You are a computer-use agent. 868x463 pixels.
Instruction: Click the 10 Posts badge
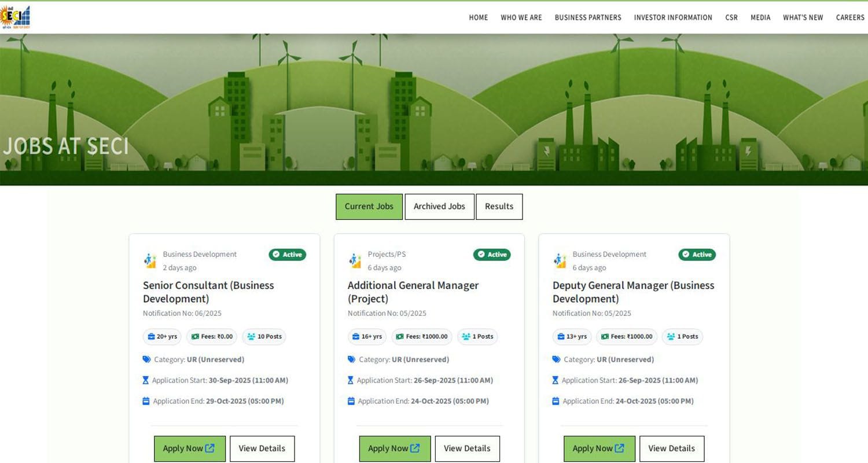(264, 337)
